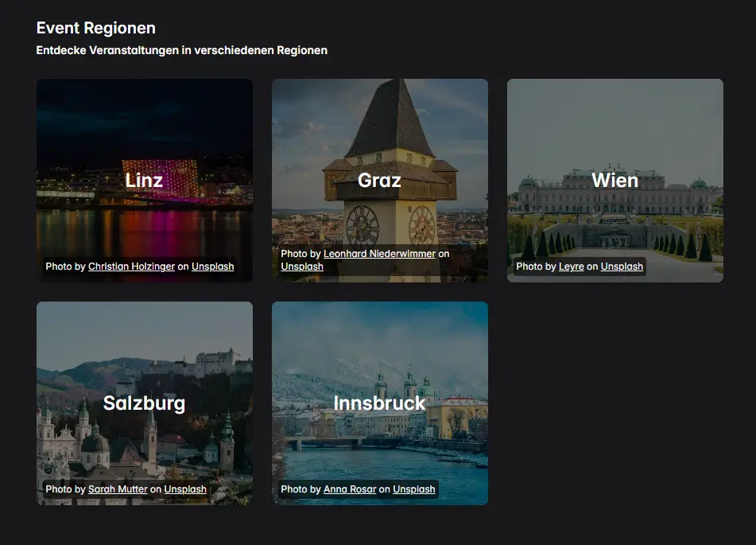
Task: Open Unsplash link on the Graz card
Action: click(x=301, y=267)
